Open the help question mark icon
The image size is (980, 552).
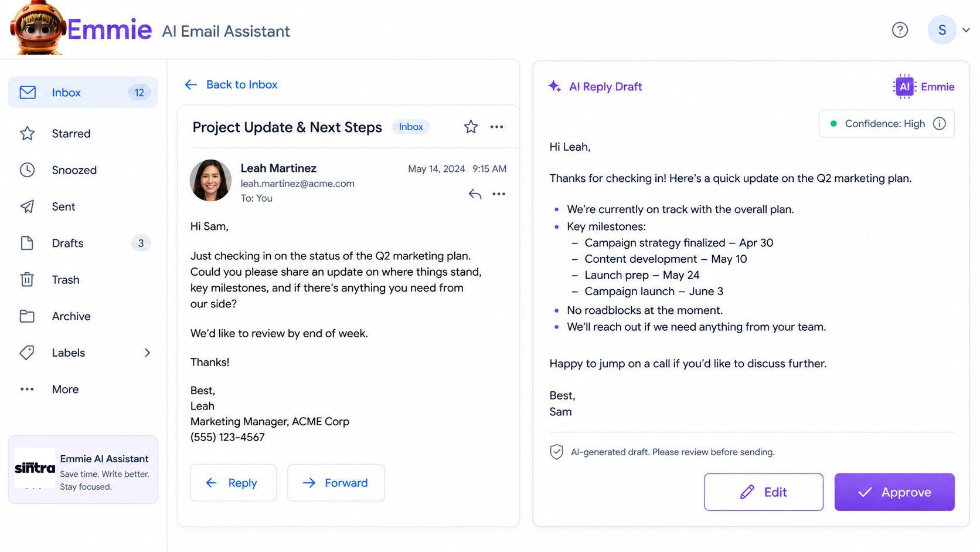coord(900,30)
